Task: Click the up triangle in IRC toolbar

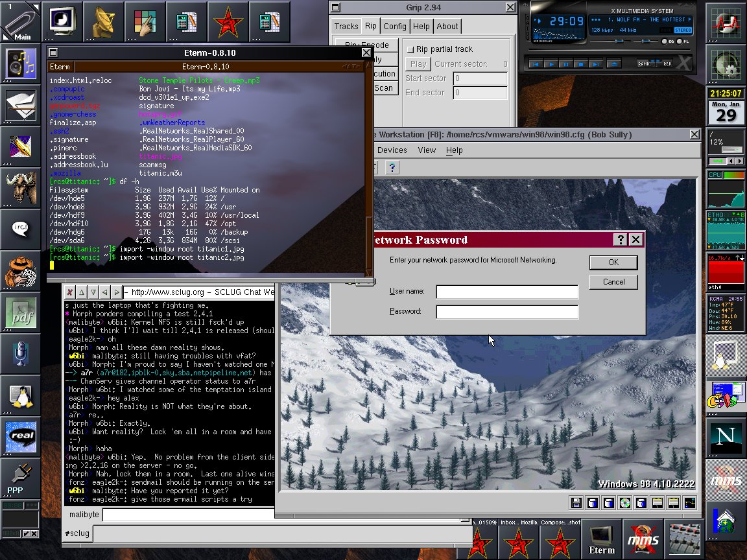Action: click(x=82, y=292)
